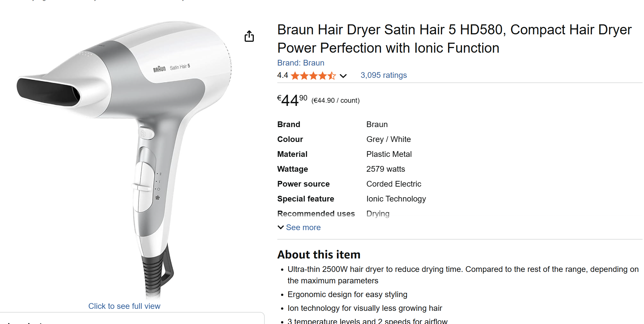Click the Special feature Ionic Technology value
The height and width of the screenshot is (324, 644).
point(396,199)
